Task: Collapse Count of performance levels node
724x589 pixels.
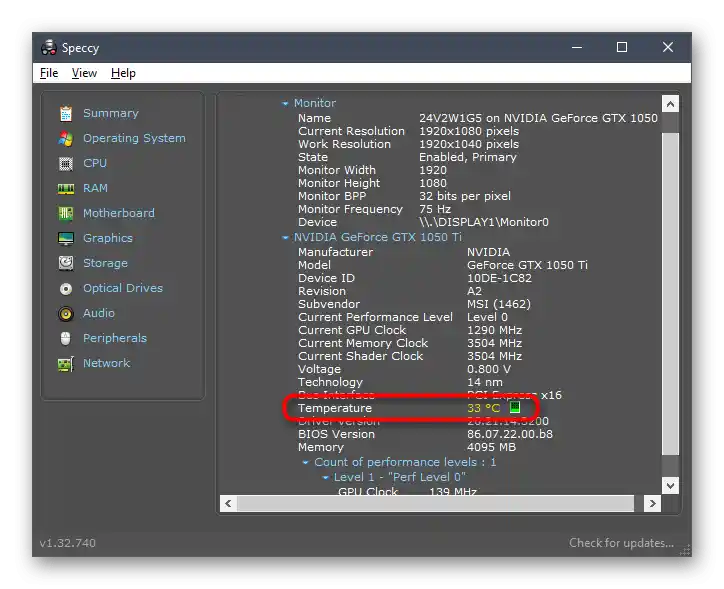Action: click(305, 462)
